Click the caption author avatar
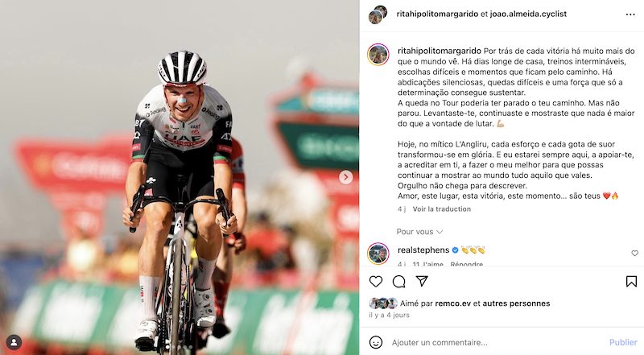 coord(378,55)
